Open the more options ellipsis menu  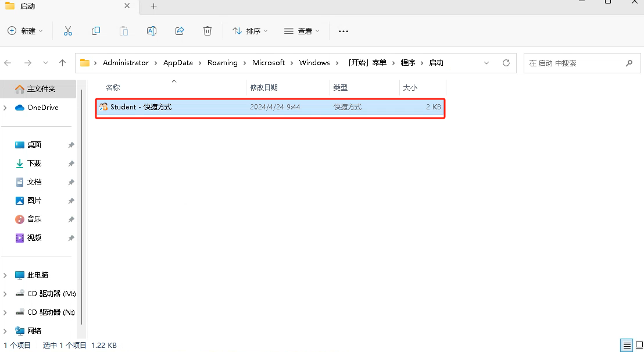point(344,31)
